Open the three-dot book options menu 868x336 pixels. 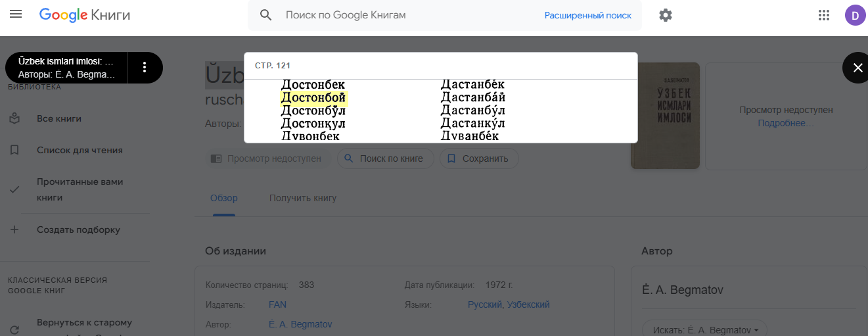pos(145,67)
